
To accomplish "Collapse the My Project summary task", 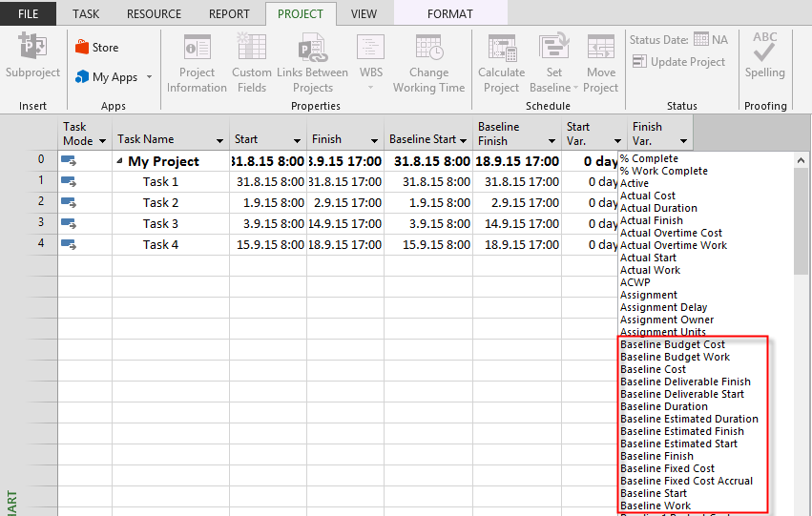I will [120, 162].
